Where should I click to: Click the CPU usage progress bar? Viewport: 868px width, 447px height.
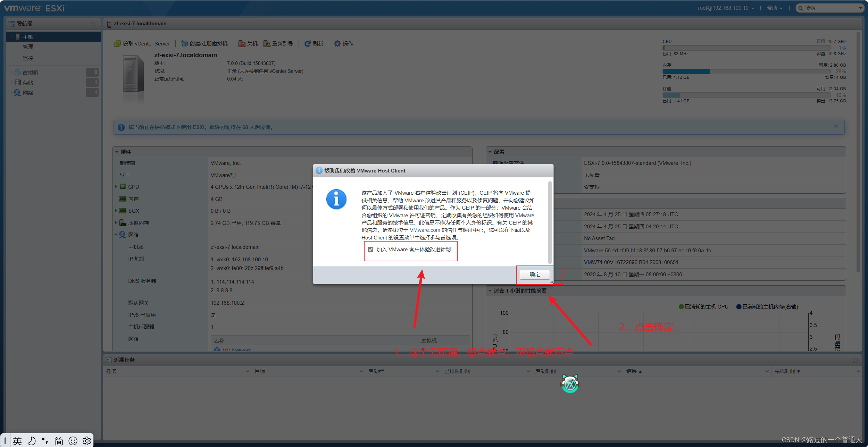[746, 48]
